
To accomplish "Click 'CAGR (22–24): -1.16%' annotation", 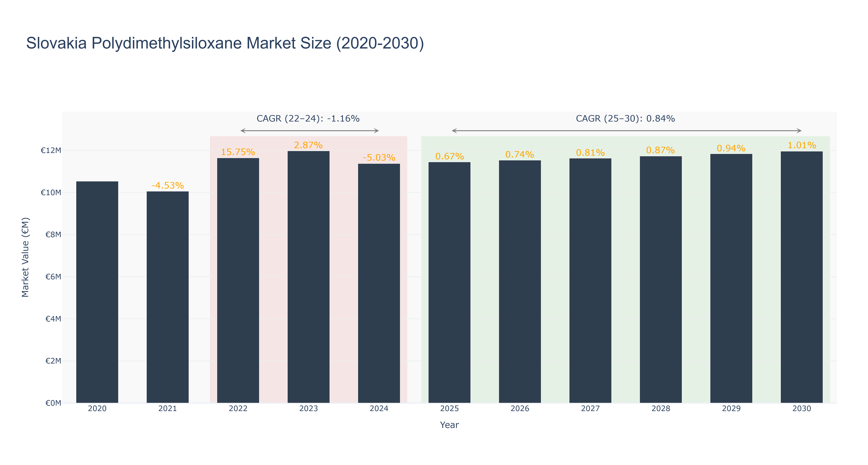I will (x=308, y=119).
